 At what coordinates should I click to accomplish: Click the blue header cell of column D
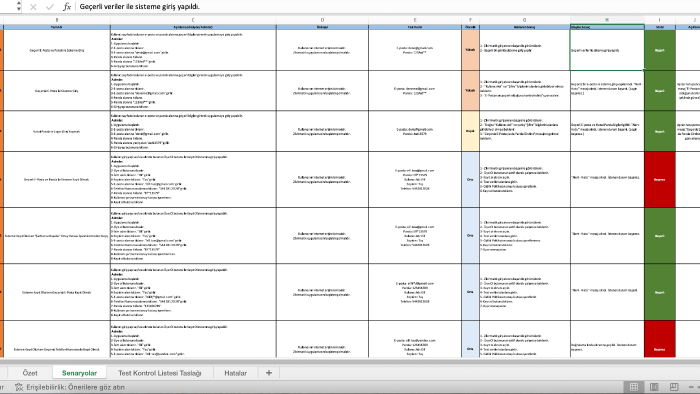[322, 27]
